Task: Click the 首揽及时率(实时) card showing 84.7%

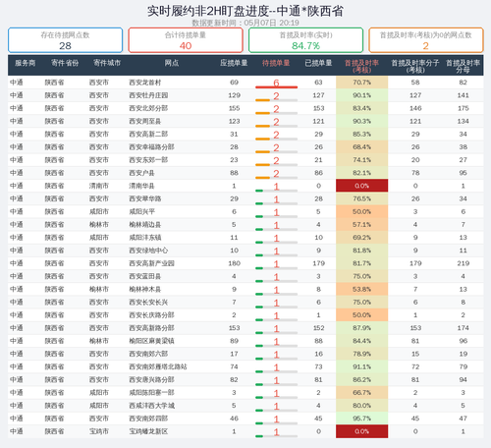Action: (x=305, y=40)
